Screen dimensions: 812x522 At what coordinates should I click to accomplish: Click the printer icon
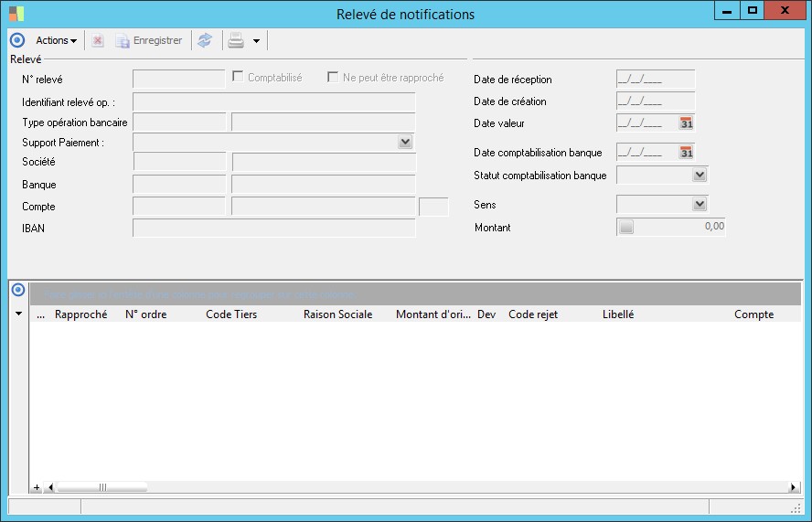pyautogui.click(x=236, y=40)
